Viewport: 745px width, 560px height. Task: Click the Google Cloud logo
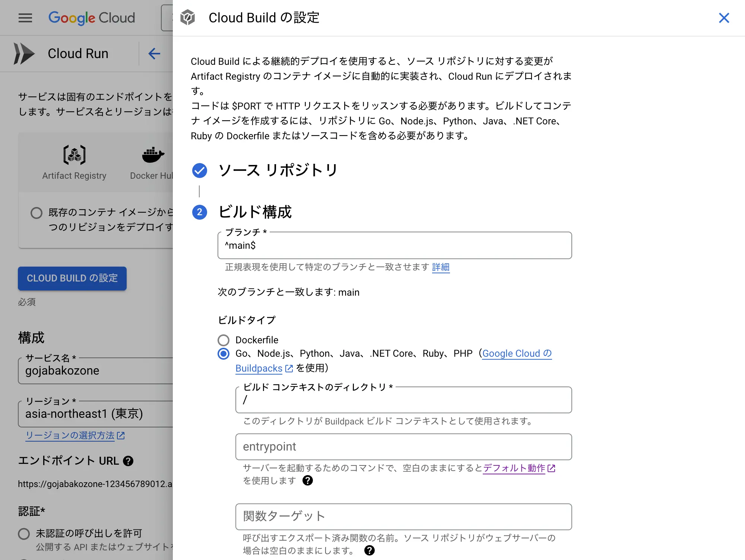tap(92, 18)
